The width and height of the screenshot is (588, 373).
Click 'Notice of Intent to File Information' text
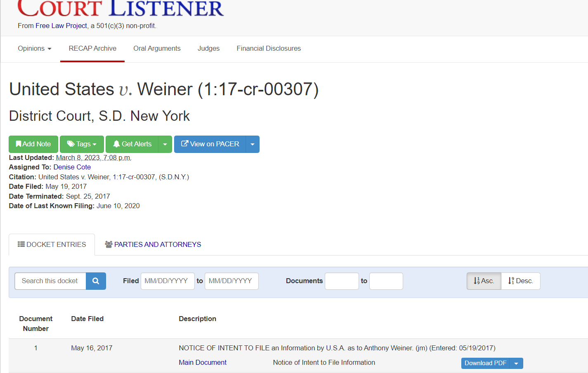[x=324, y=362]
